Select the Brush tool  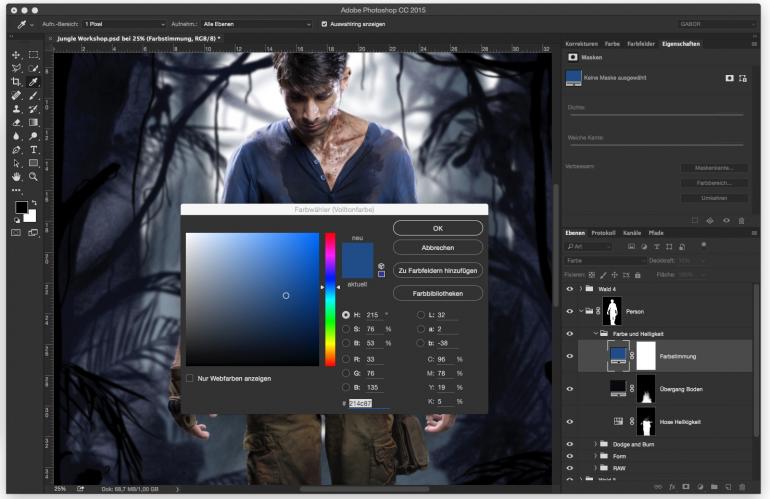(33, 95)
